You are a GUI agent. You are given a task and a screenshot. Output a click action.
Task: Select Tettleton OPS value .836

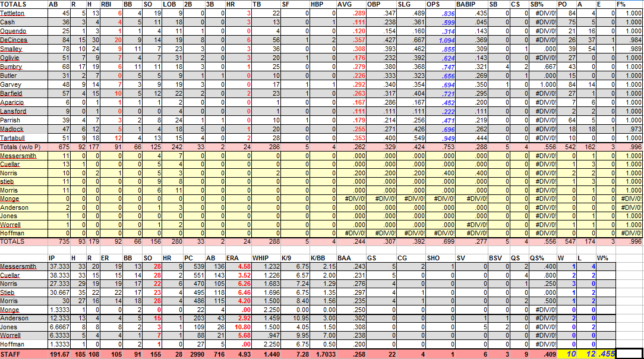click(x=440, y=14)
